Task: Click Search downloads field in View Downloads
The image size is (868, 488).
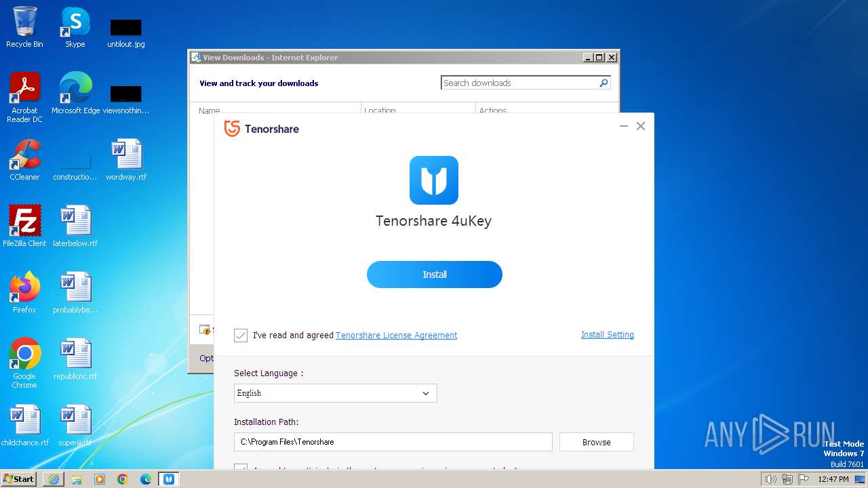Action: coord(519,83)
